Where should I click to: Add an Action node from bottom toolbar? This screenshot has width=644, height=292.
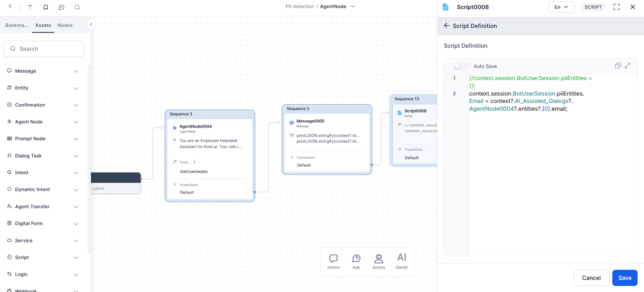379,262
